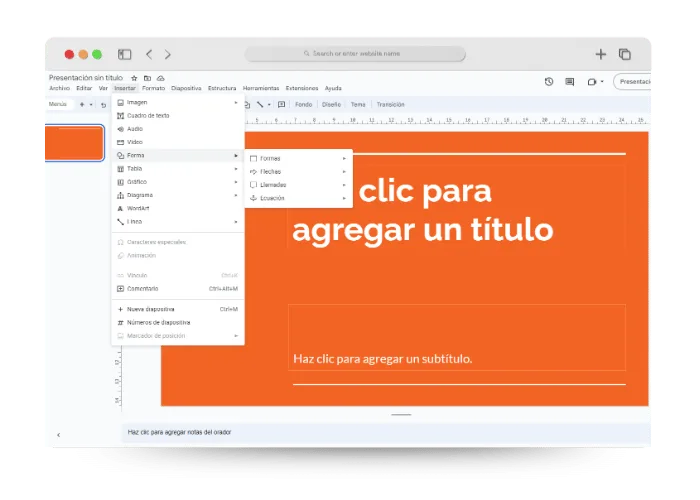Click the Tema toolbar button
This screenshot has width=700, height=500.
click(358, 104)
